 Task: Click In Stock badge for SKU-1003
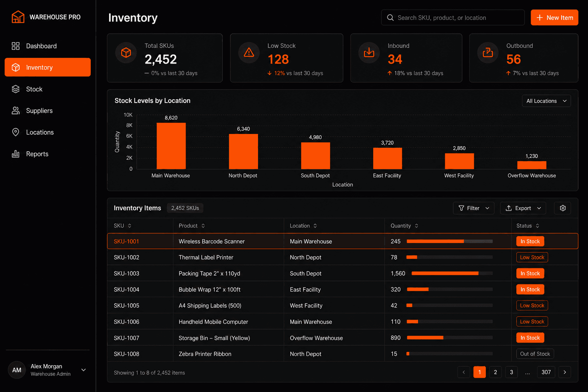(530, 274)
